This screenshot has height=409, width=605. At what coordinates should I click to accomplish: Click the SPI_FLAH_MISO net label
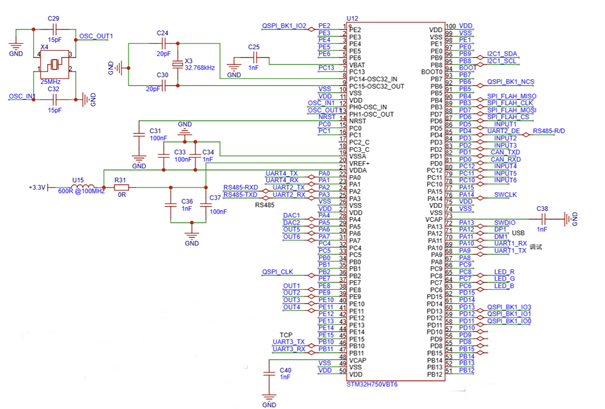point(512,96)
